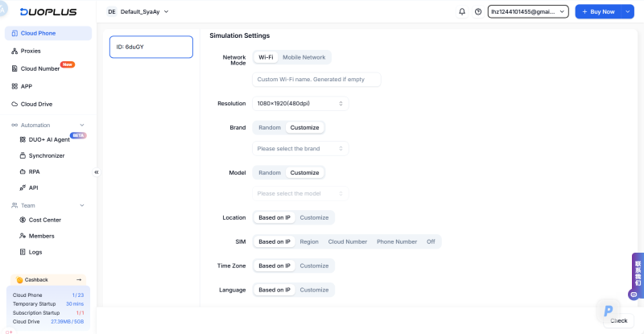
Task: Click the Cloud Drive icon
Action: (14, 104)
